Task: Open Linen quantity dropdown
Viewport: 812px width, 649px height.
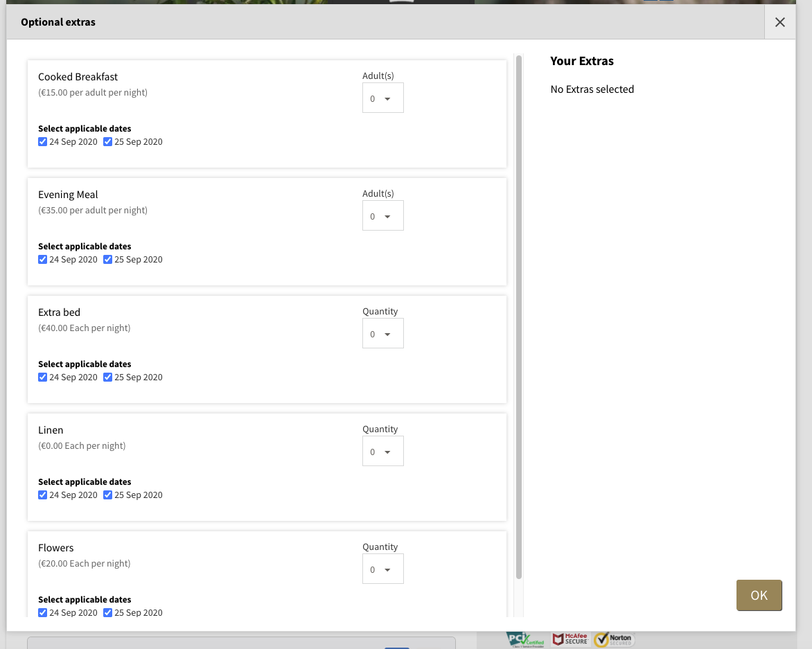Action: [x=382, y=452]
